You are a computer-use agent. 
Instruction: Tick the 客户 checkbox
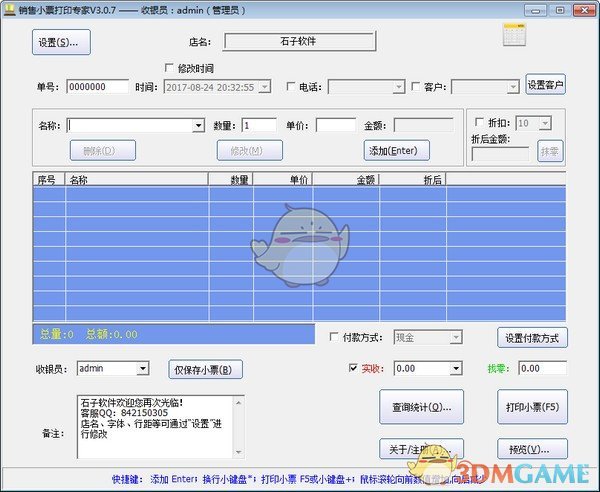click(x=416, y=86)
